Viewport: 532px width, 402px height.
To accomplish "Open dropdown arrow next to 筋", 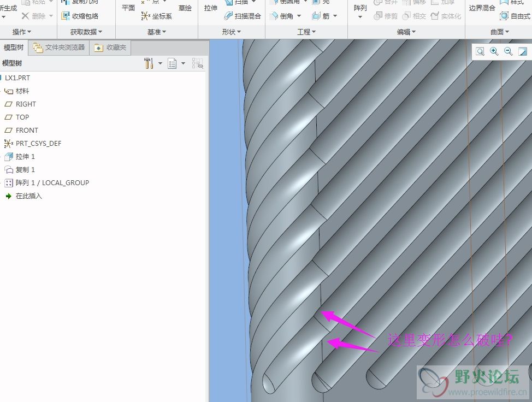I will point(335,16).
